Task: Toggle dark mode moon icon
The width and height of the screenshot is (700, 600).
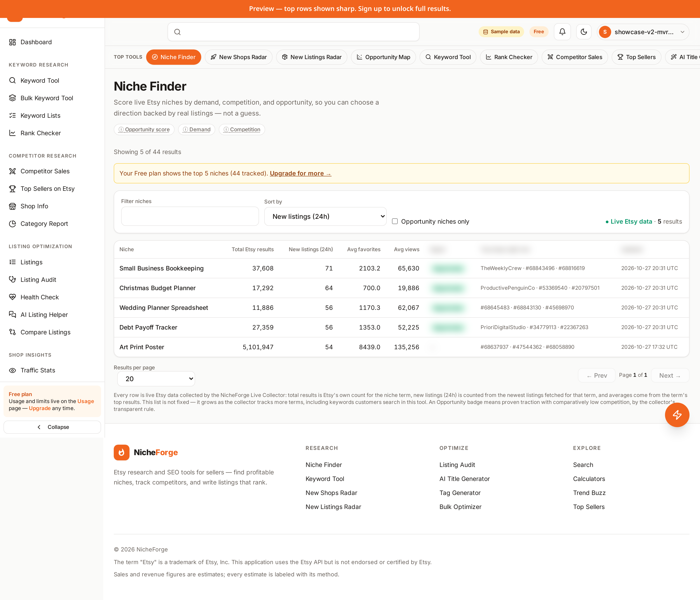Action: click(x=583, y=32)
